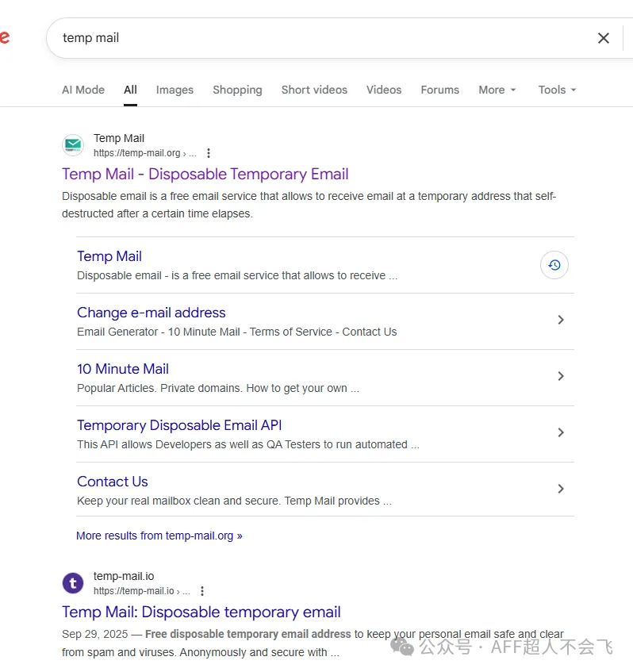Open the Tools dropdown
Image resolution: width=633 pixels, height=672 pixels.
click(x=557, y=90)
